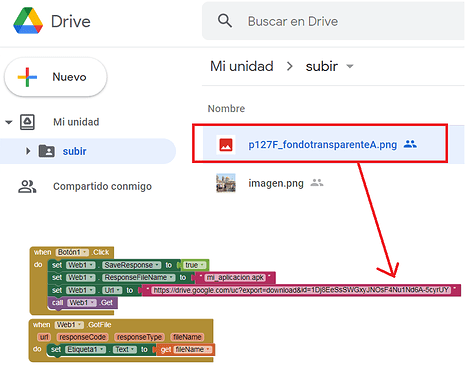Image resolution: width=465 pixels, height=375 pixels.
Task: Open the subir breadcrumb dropdown arrow
Action: (350, 66)
